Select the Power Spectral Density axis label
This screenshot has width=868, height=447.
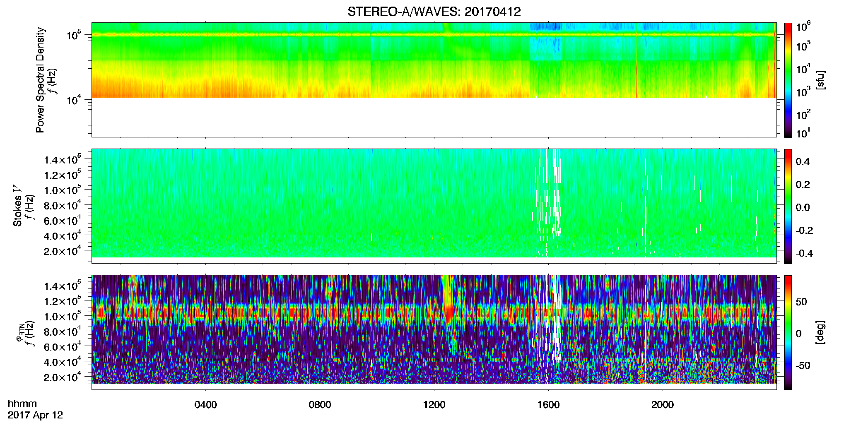40,80
